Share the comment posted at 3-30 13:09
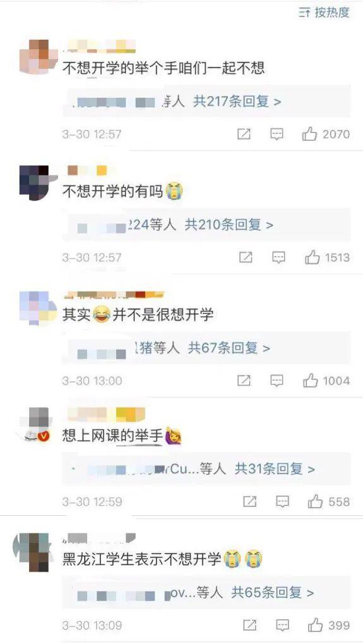The height and width of the screenshot is (644, 363). (x=249, y=625)
